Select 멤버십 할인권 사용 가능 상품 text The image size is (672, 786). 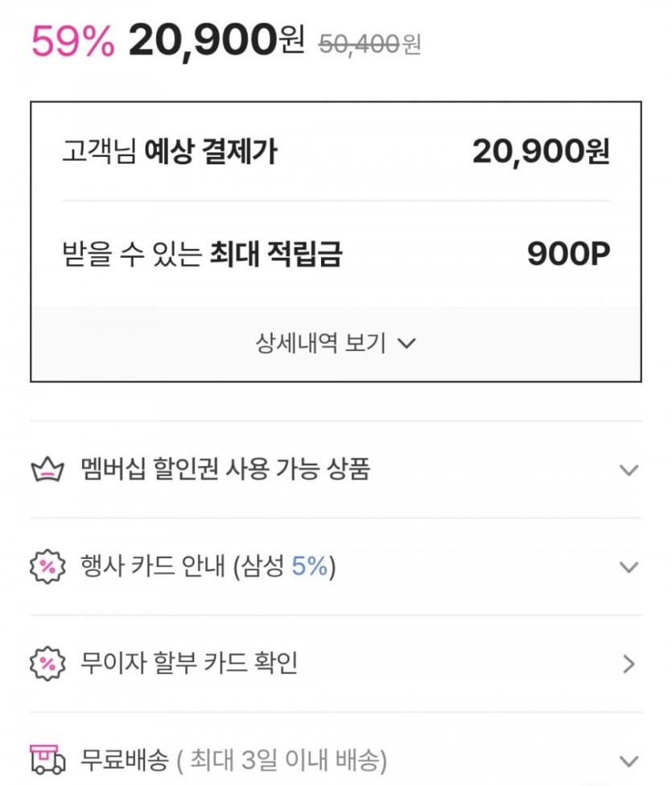pos(225,469)
